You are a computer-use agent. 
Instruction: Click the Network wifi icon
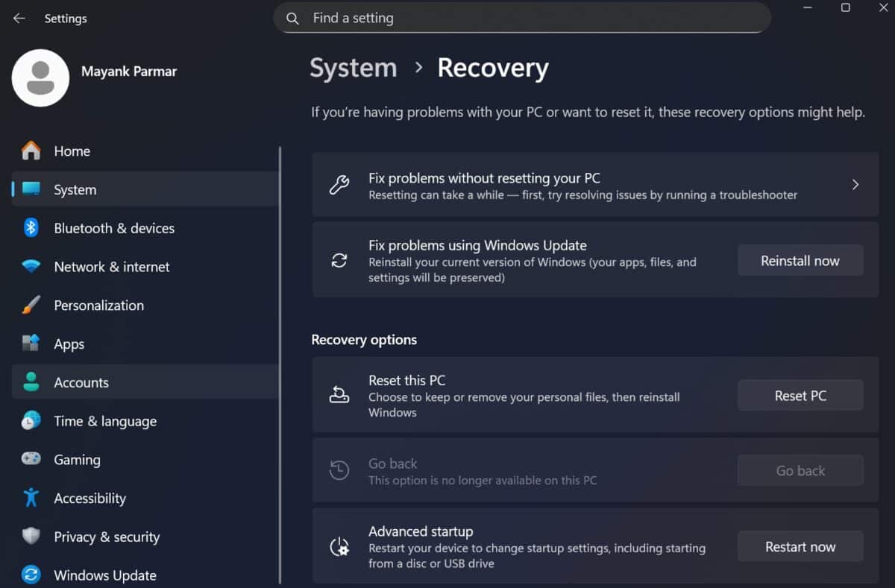(31, 267)
